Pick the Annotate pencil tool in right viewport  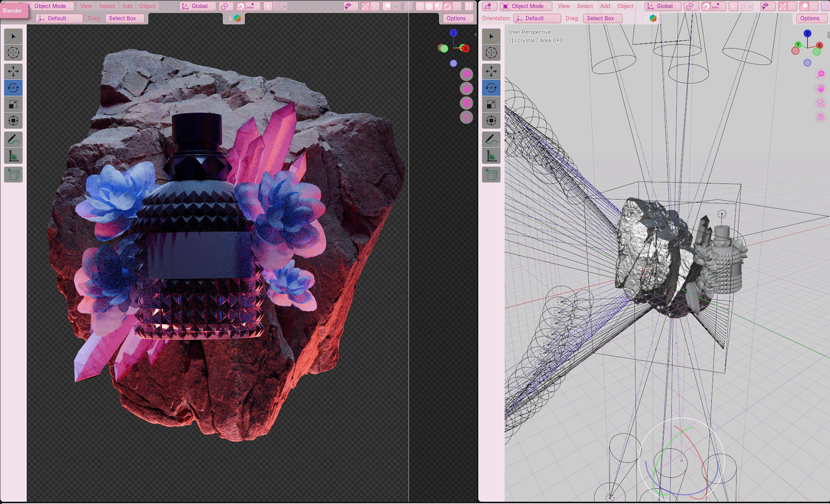point(491,139)
